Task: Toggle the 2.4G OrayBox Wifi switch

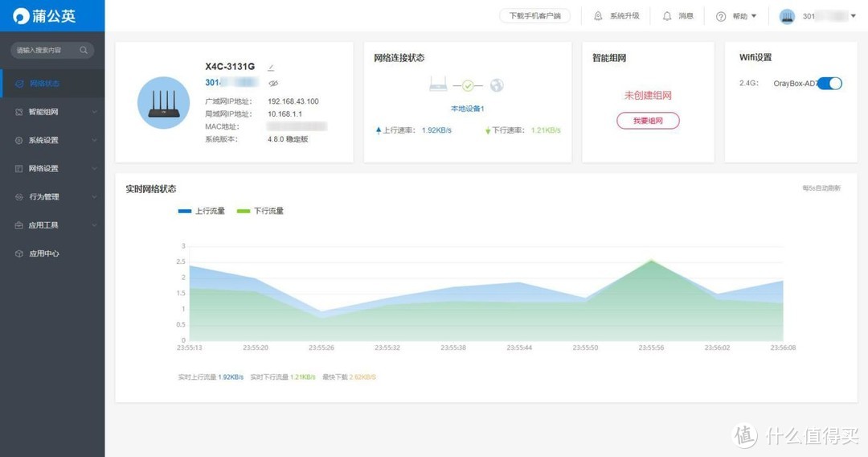Action: [829, 83]
